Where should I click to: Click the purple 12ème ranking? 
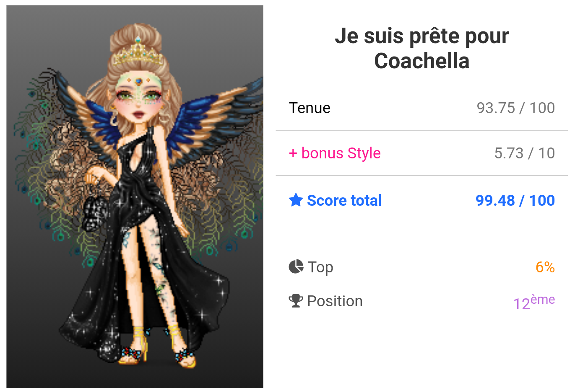534,302
